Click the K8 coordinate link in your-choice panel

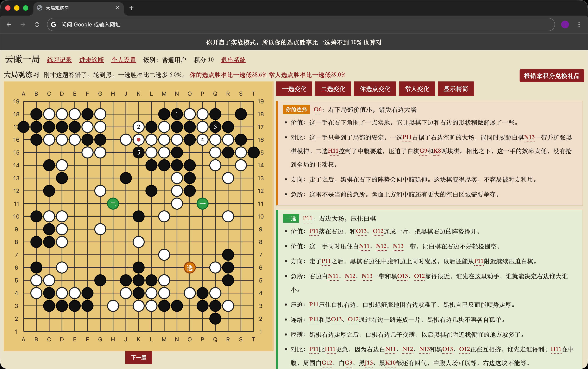(437, 151)
